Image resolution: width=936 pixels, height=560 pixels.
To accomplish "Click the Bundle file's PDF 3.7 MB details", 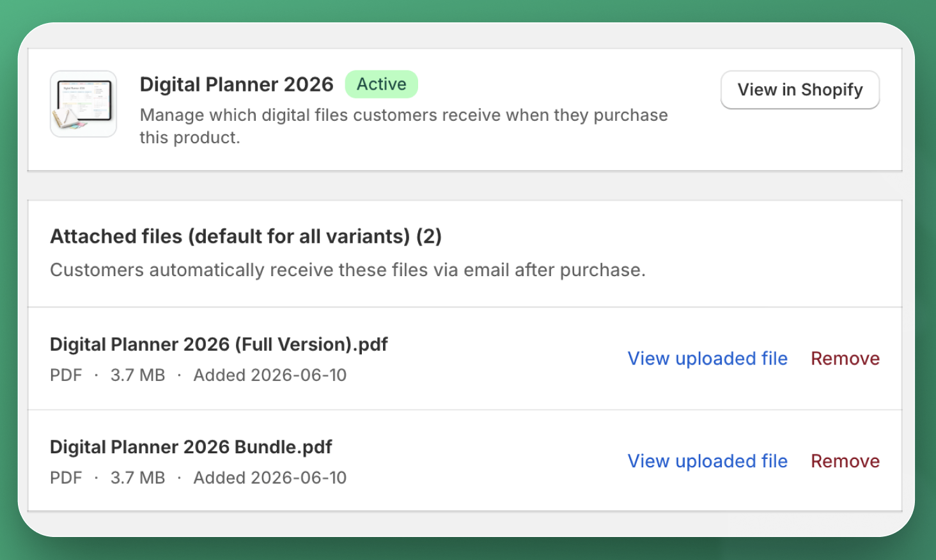I will coord(198,478).
